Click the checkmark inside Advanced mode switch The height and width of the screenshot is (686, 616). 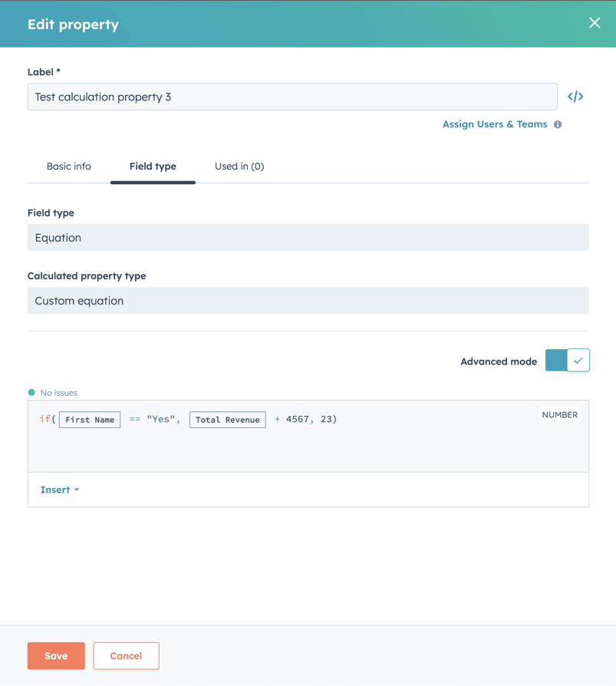pyautogui.click(x=578, y=360)
